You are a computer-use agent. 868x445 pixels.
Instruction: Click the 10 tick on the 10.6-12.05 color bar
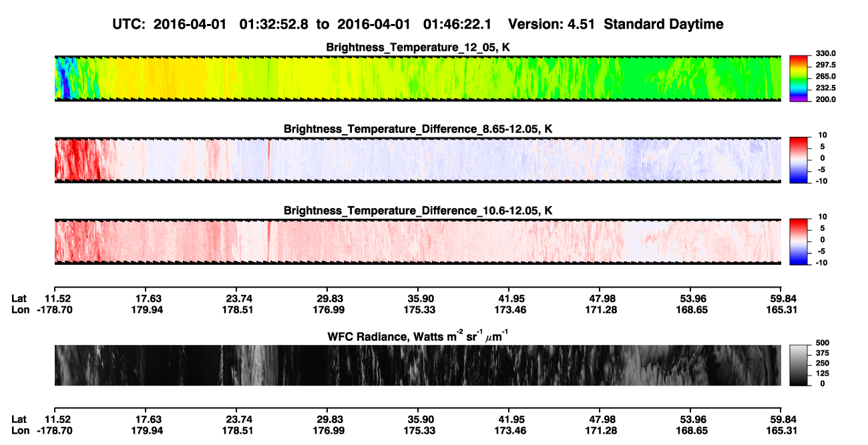[822, 217]
